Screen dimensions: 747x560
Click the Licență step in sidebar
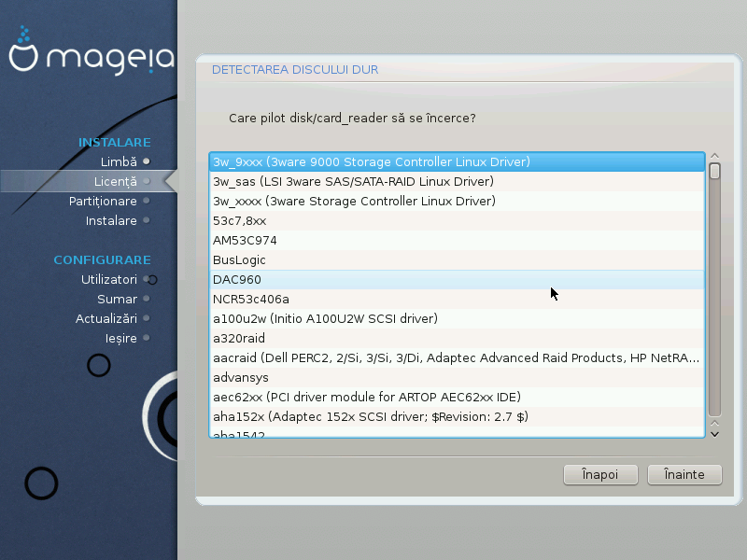[115, 181]
